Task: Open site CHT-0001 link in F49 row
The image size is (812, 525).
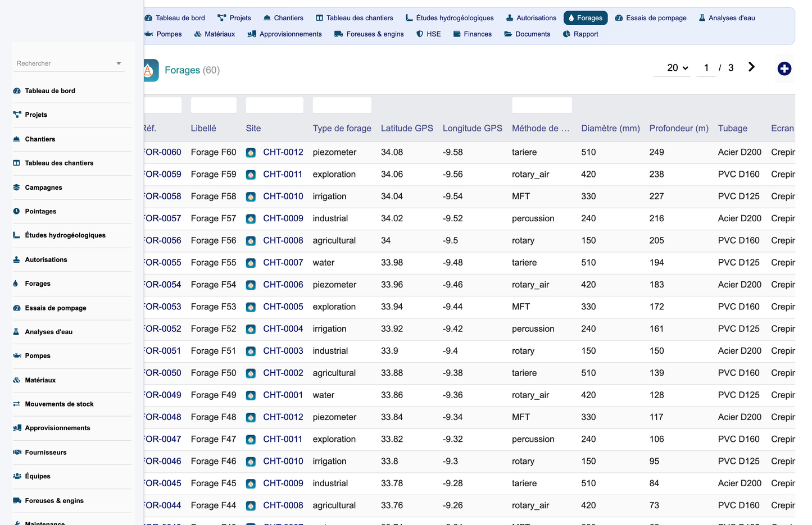Action: pos(283,395)
